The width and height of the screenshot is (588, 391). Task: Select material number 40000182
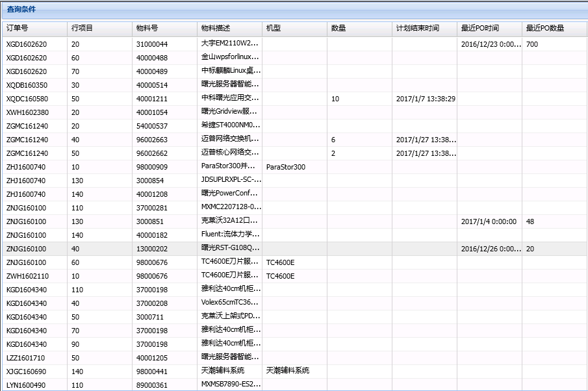click(164, 234)
